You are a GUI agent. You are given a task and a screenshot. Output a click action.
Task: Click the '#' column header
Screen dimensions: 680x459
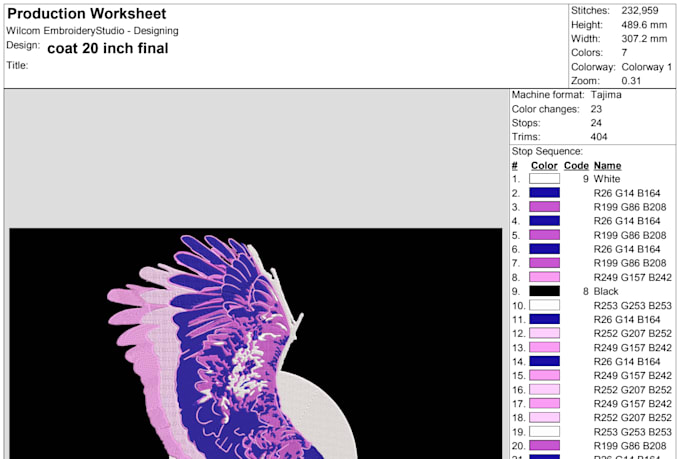pyautogui.click(x=515, y=166)
